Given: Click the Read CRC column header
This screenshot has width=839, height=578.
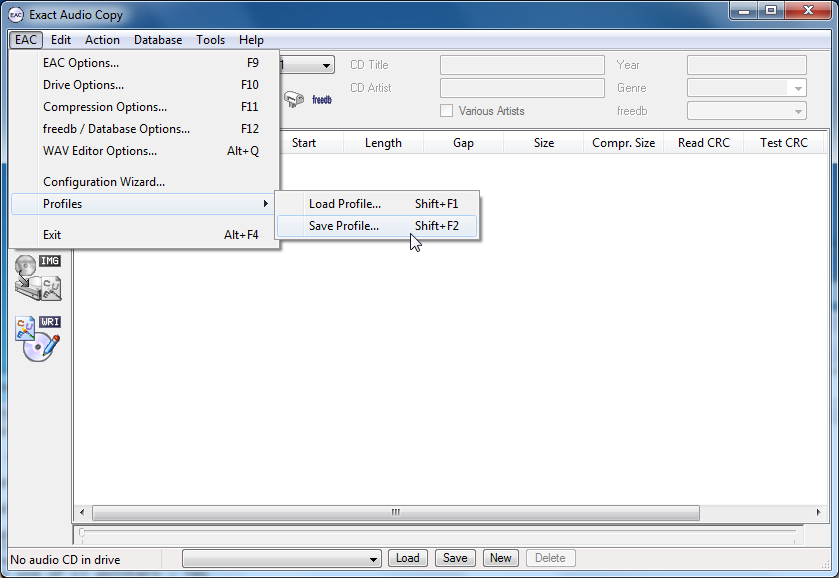Looking at the screenshot, I should point(704,143).
